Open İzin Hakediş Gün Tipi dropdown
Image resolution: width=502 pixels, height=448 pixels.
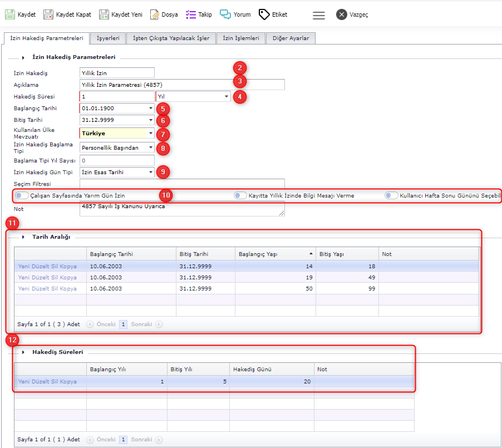(x=151, y=173)
